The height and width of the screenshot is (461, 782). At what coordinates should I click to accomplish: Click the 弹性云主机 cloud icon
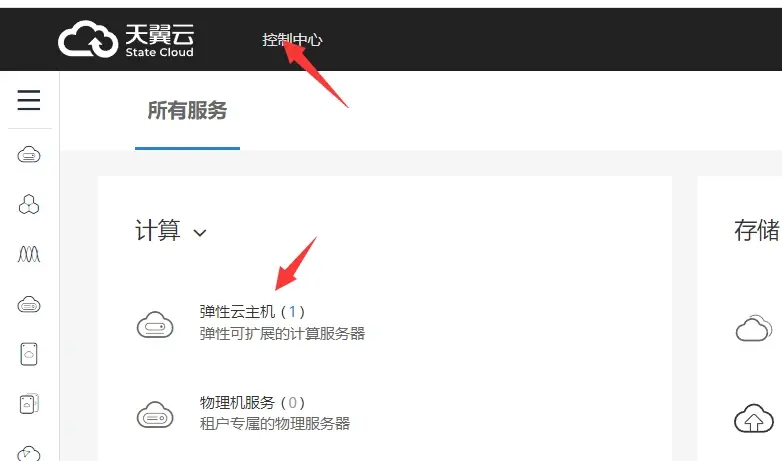point(155,324)
